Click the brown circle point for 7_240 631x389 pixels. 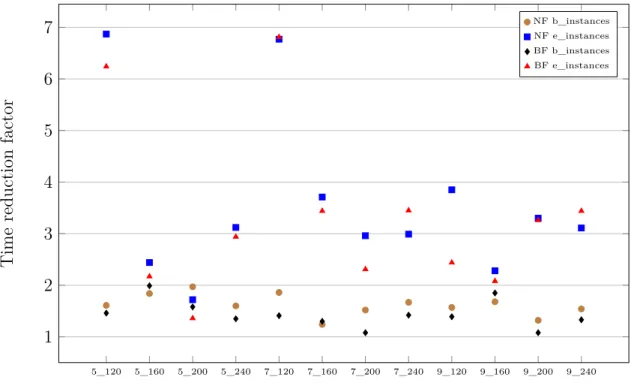[x=408, y=302]
